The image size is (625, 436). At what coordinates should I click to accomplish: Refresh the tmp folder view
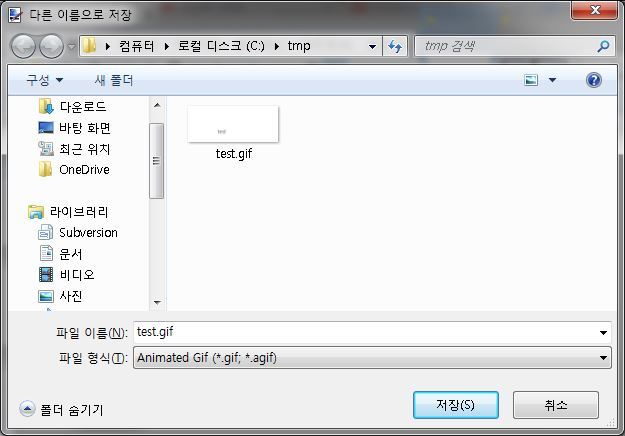tap(395, 47)
